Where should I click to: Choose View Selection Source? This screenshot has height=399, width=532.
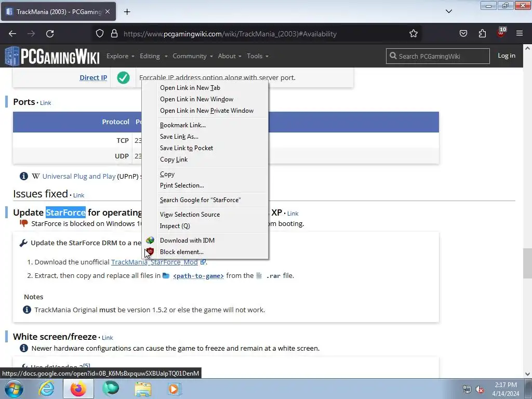tap(205, 215)
